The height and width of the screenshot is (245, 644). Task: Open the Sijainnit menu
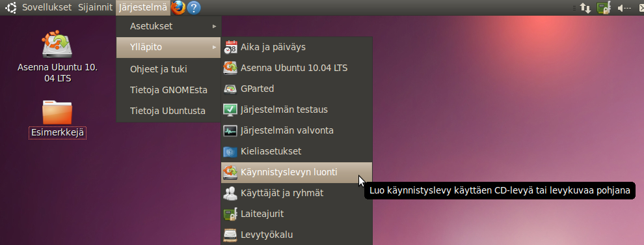(95, 7)
